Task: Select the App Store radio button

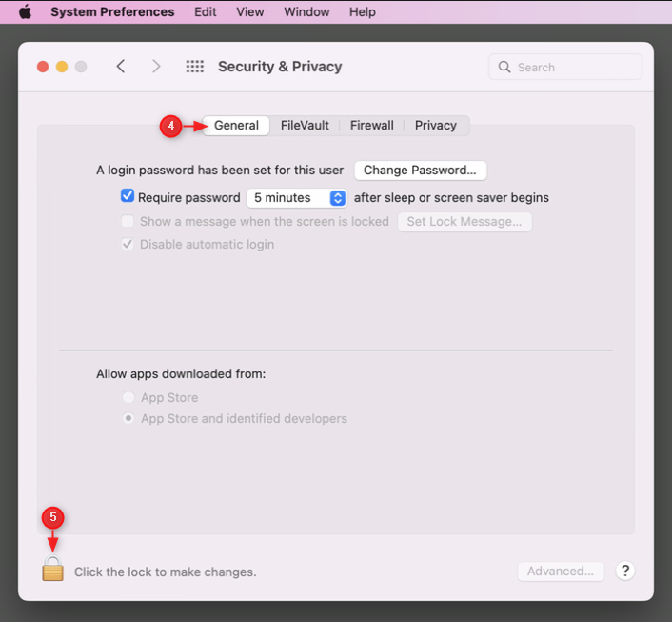Action: tap(128, 397)
